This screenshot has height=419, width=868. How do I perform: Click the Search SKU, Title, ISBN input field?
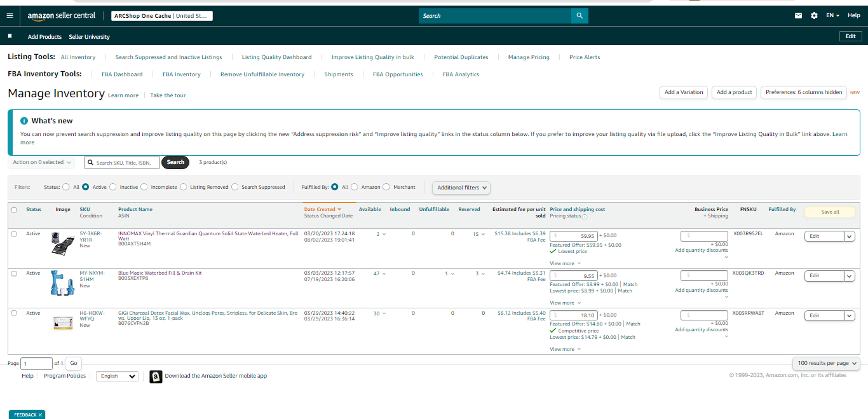pyautogui.click(x=121, y=163)
